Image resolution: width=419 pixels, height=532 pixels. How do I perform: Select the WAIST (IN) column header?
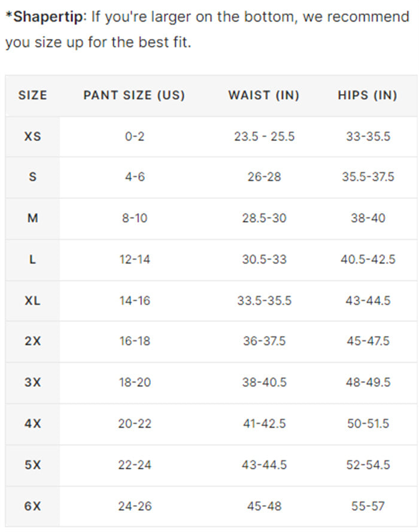264,95
